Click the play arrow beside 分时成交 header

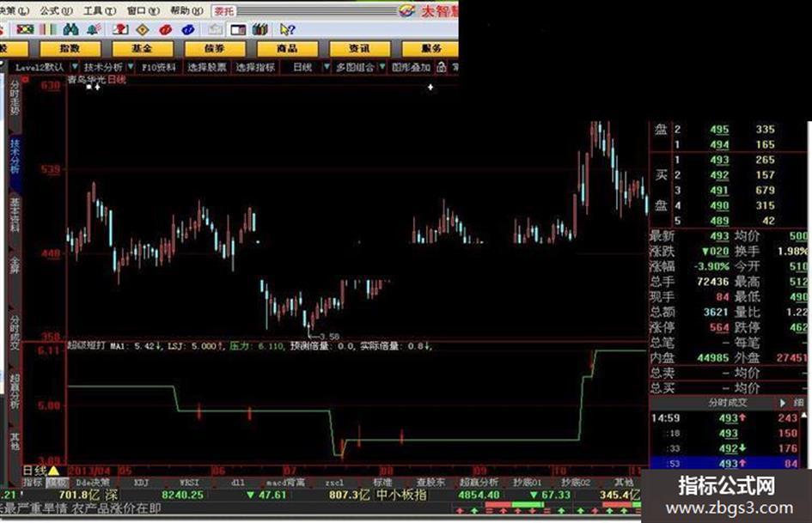click(783, 403)
